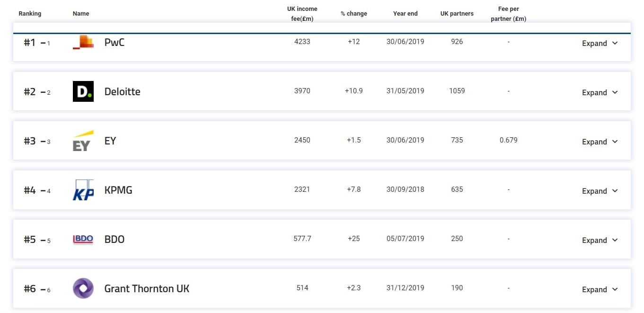Click the #1 ranking for PwC
Viewport: 644px width, 313px height.
30,42
